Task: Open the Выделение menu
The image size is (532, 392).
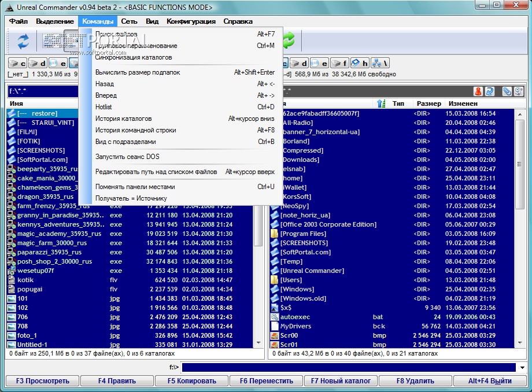Action: tap(55, 21)
